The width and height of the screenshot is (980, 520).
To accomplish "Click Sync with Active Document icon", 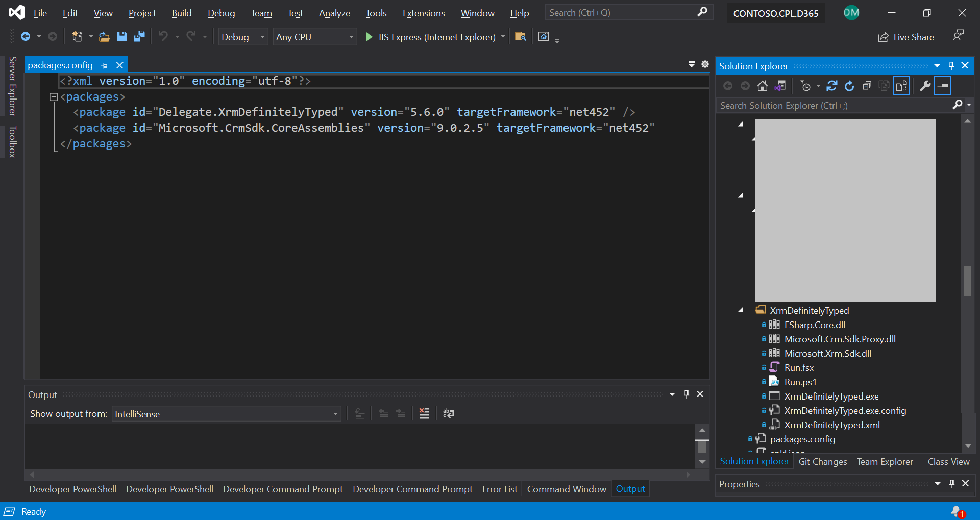I will pyautogui.click(x=831, y=86).
